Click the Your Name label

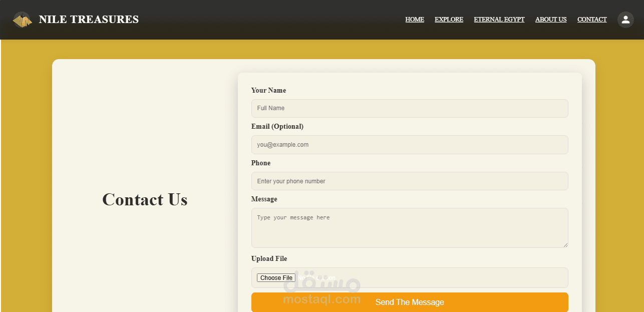268,91
